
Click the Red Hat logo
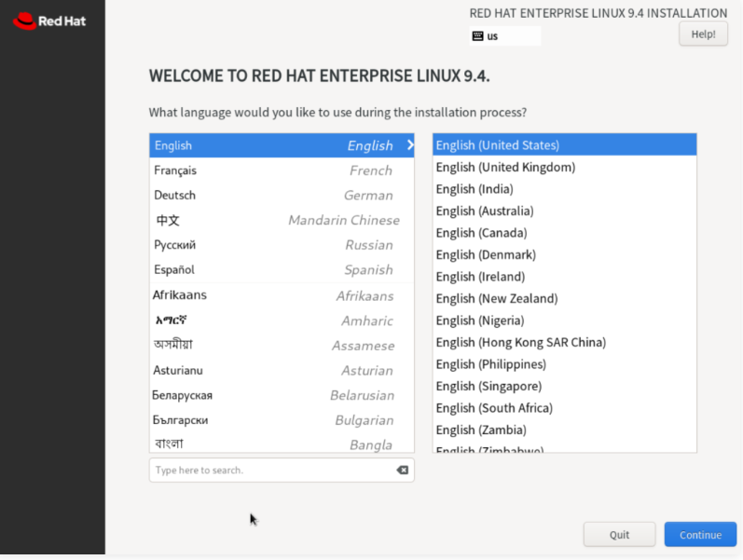[x=49, y=21]
